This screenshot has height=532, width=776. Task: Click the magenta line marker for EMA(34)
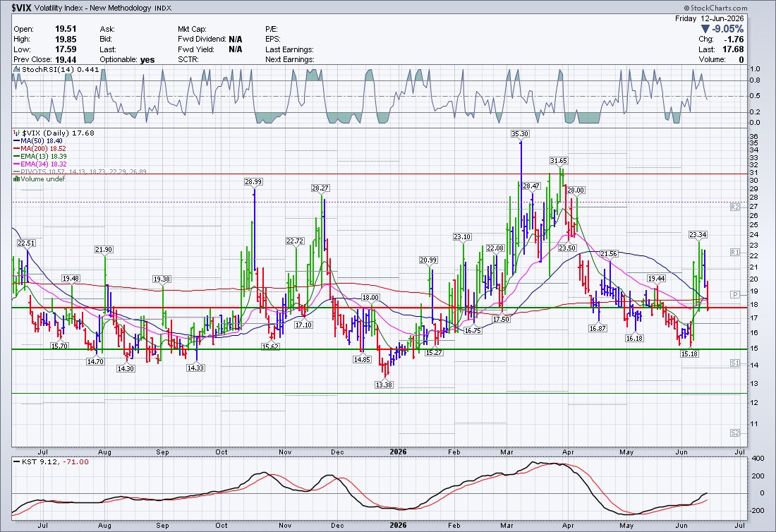click(x=17, y=164)
